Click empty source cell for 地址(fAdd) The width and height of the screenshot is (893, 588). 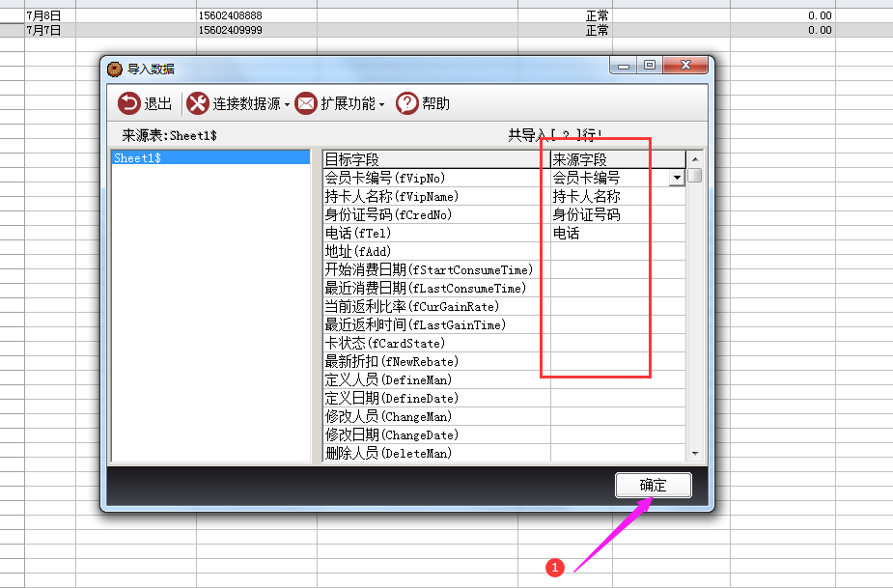pos(618,251)
